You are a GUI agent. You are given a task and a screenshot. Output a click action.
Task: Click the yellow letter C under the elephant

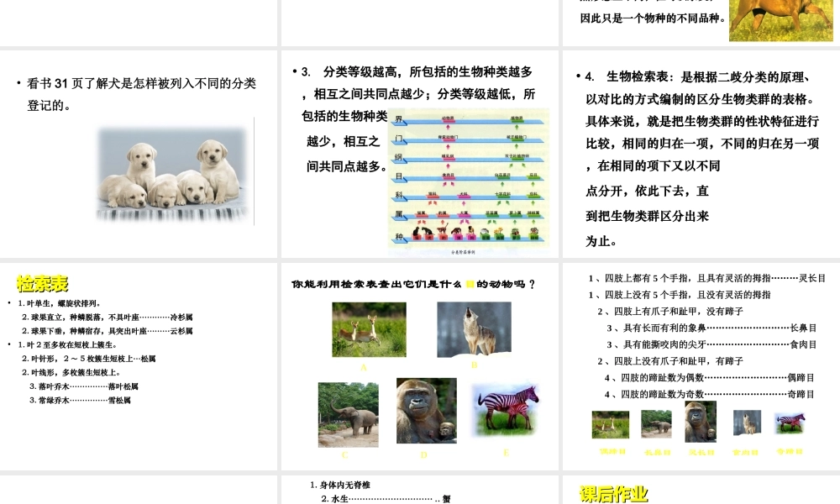345,454
